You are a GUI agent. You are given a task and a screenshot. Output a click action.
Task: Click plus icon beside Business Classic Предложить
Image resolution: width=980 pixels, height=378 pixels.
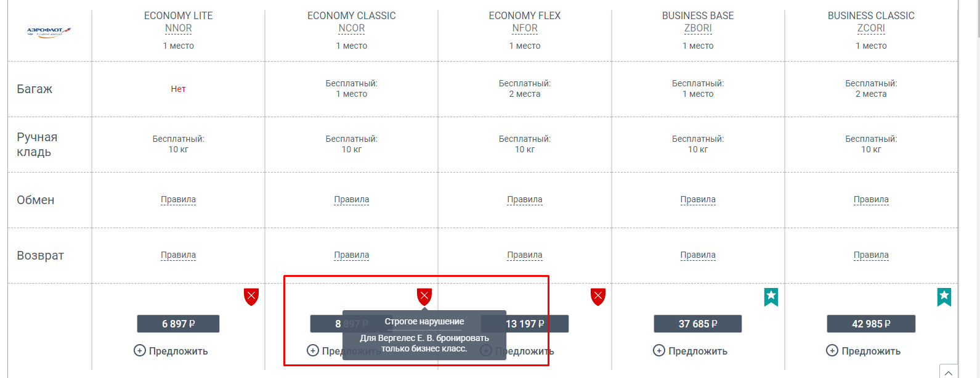(832, 351)
